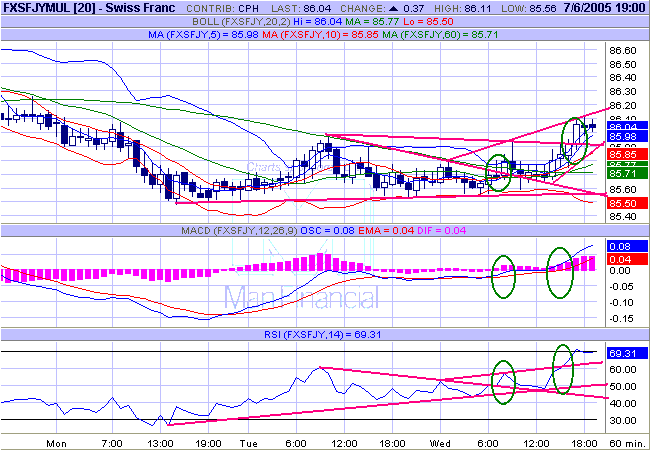Click the 86.40 price axis label
Image resolution: width=650 pixels, height=450 pixels.
tap(623, 78)
